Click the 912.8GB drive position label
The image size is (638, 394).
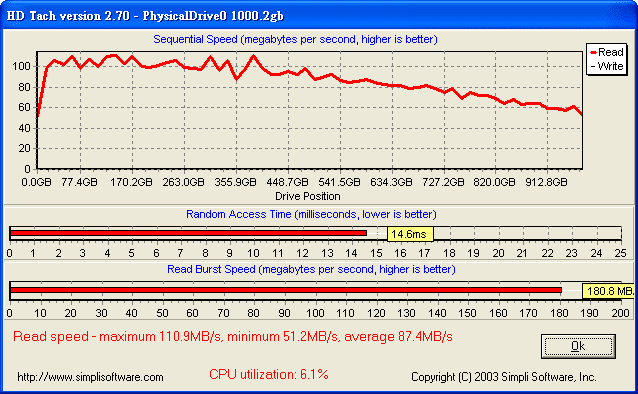[546, 182]
